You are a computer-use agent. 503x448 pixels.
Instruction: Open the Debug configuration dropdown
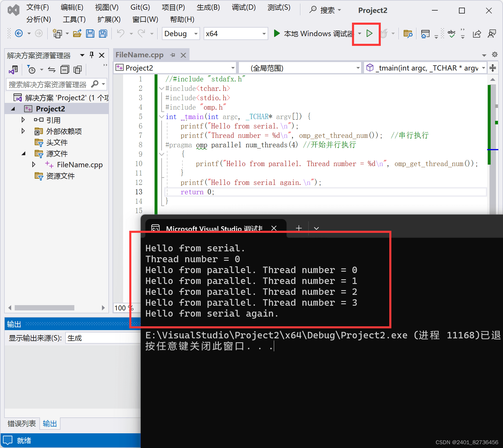pos(181,34)
